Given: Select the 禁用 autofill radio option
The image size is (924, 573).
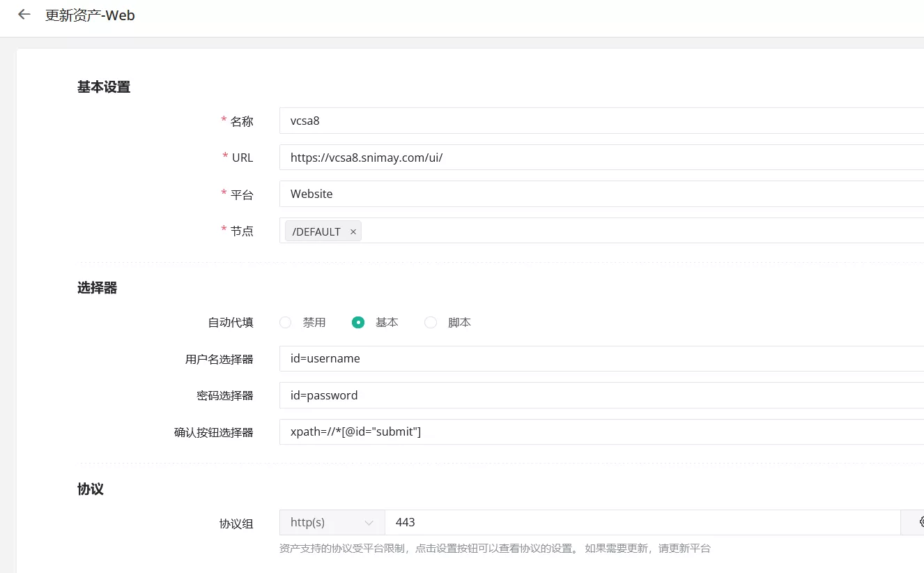Looking at the screenshot, I should tap(286, 322).
